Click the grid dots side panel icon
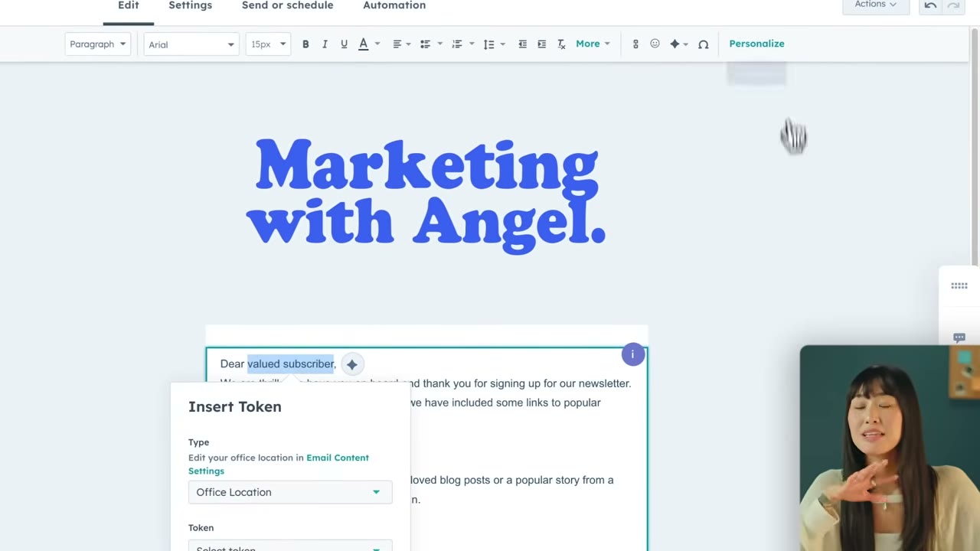 pos(959,285)
